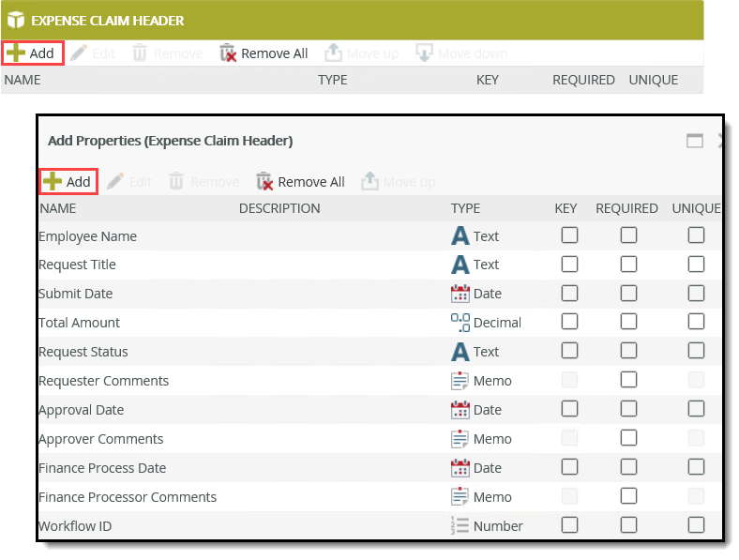This screenshot has width=739, height=560.
Task: Click Text type icon for Request Title
Action: pos(460,265)
